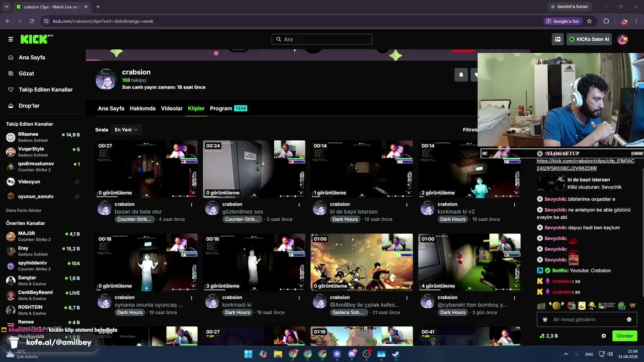Play the 'bəzən də belə olur' clip thumbnail
This screenshot has height=362, width=644.
click(146, 169)
